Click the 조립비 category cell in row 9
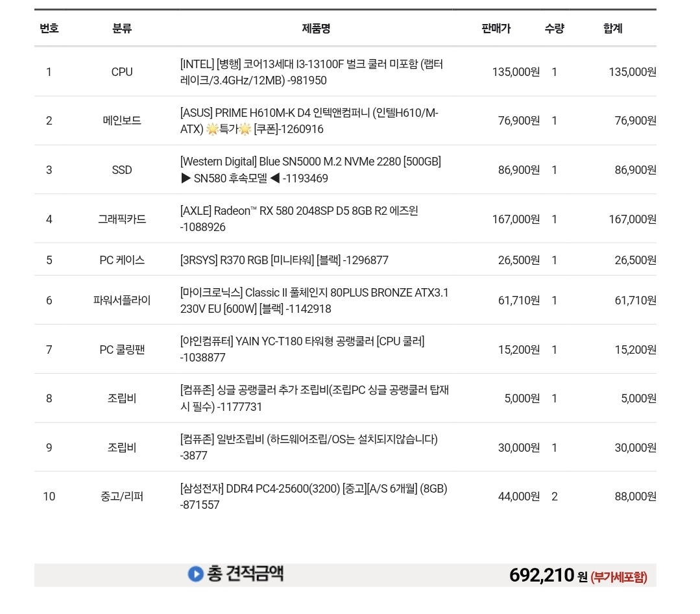The width and height of the screenshot is (700, 614). (x=122, y=447)
